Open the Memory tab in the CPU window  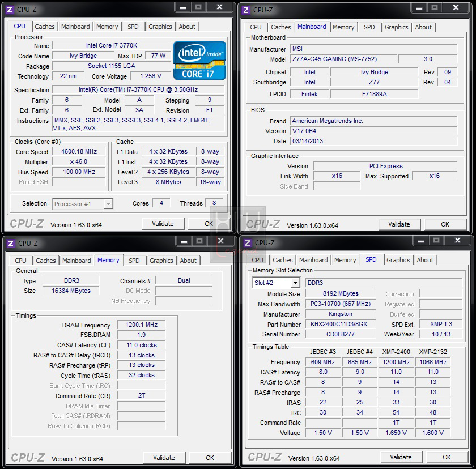[107, 27]
